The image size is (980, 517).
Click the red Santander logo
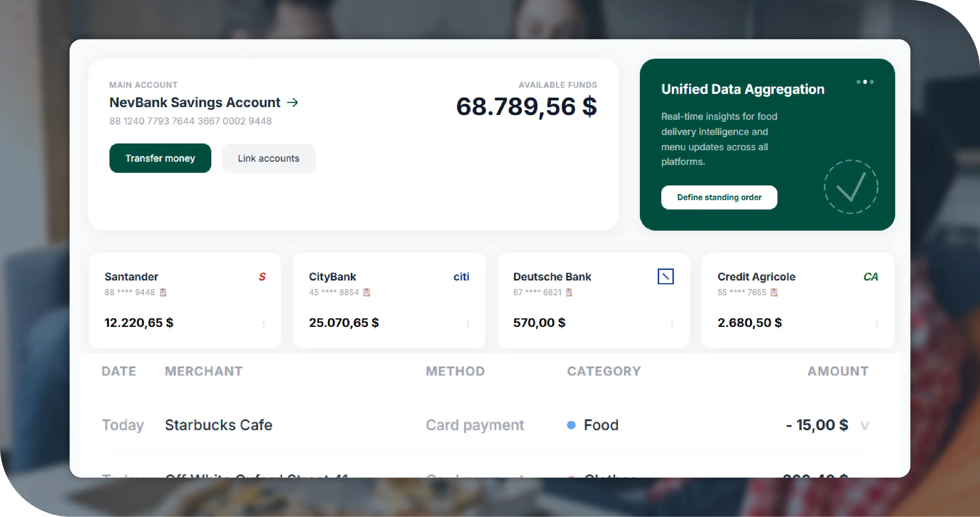pos(262,277)
